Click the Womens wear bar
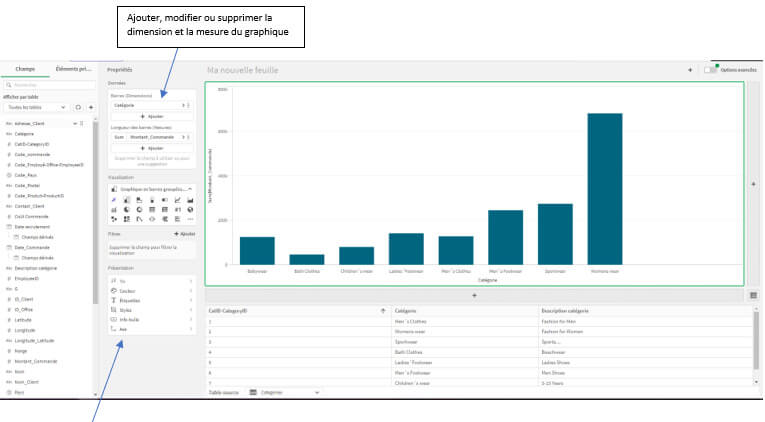 click(604, 189)
